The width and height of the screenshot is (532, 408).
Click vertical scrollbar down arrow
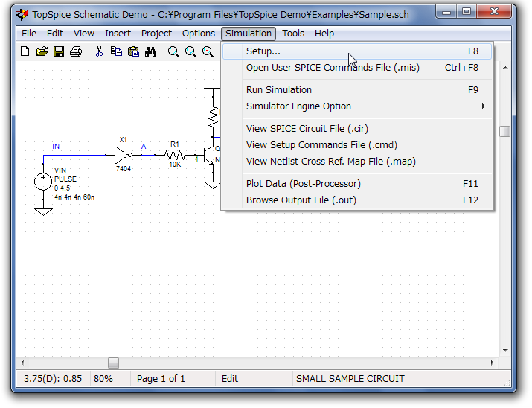coord(505,350)
